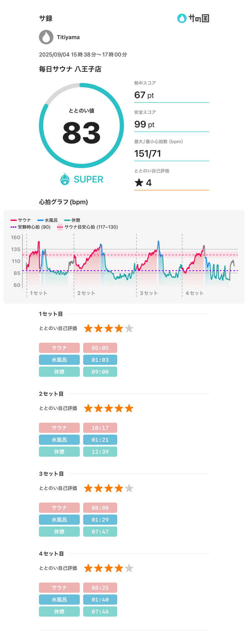Click fifth gray star in 3セット目

129,488
